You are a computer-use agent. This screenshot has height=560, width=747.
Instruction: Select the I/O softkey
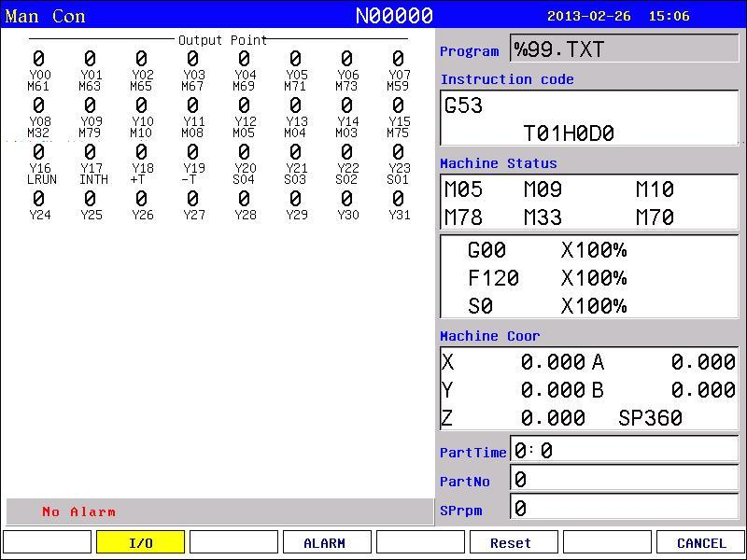pos(141,543)
